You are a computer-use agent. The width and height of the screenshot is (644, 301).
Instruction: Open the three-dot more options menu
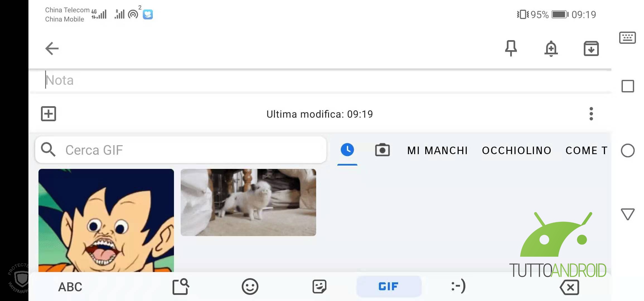(x=591, y=114)
